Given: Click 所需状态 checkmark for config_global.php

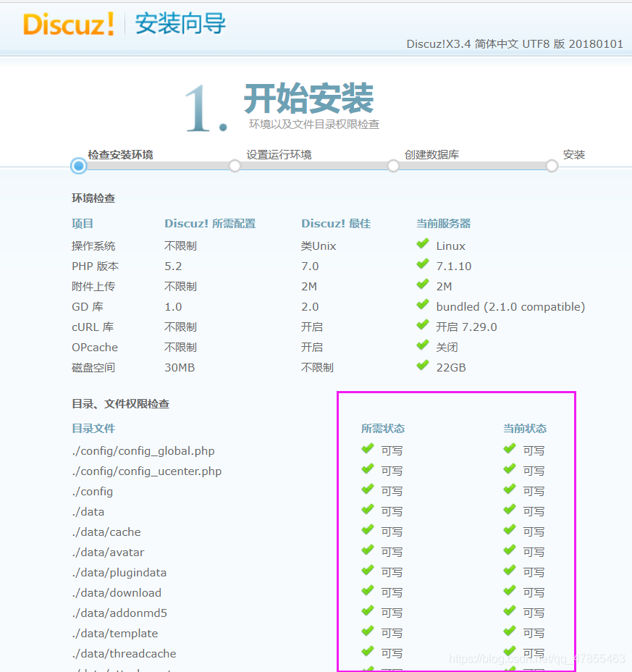Looking at the screenshot, I should (368, 449).
